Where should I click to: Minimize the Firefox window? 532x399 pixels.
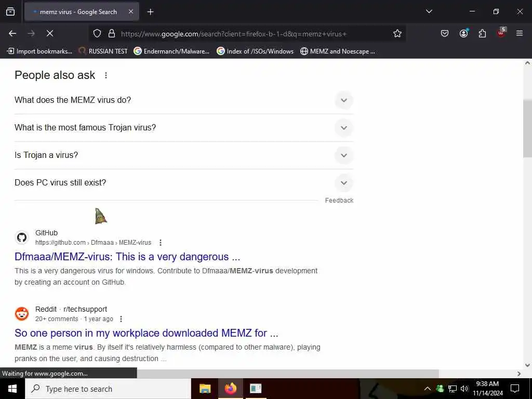(x=472, y=11)
